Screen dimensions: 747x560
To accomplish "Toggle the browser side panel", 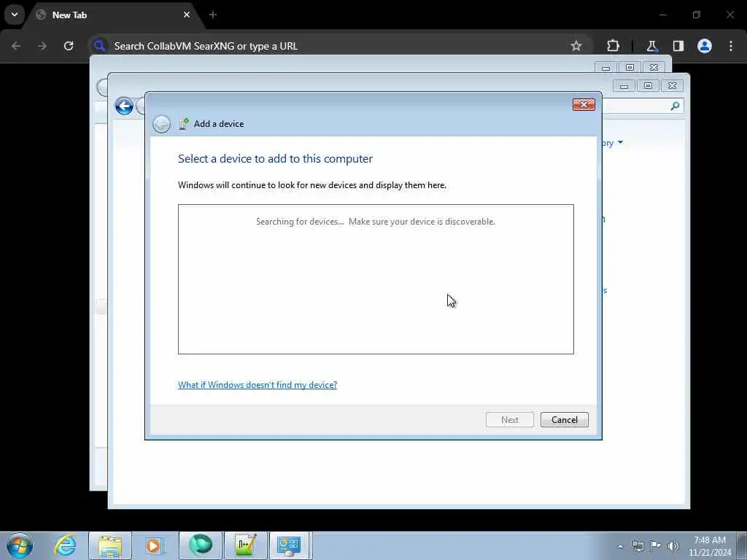I will (678, 46).
